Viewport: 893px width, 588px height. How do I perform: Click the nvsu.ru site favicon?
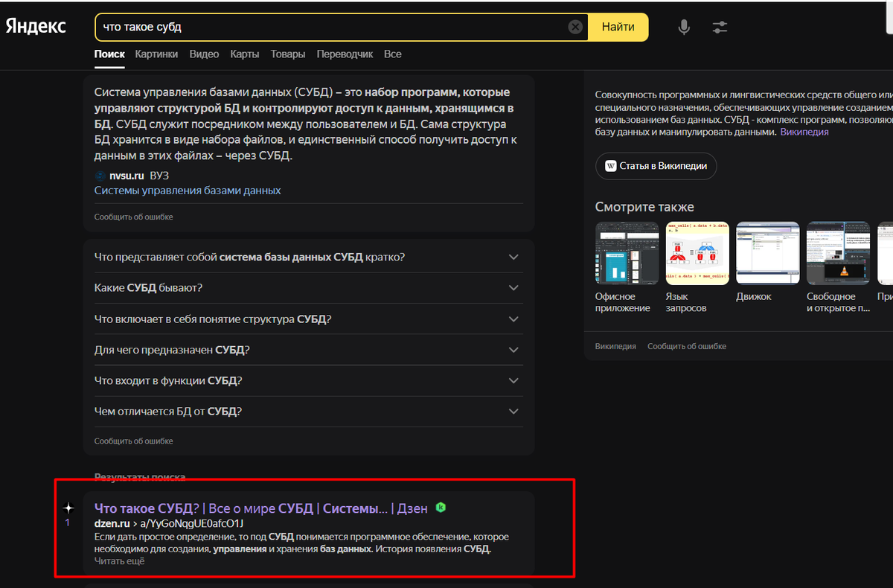click(100, 176)
